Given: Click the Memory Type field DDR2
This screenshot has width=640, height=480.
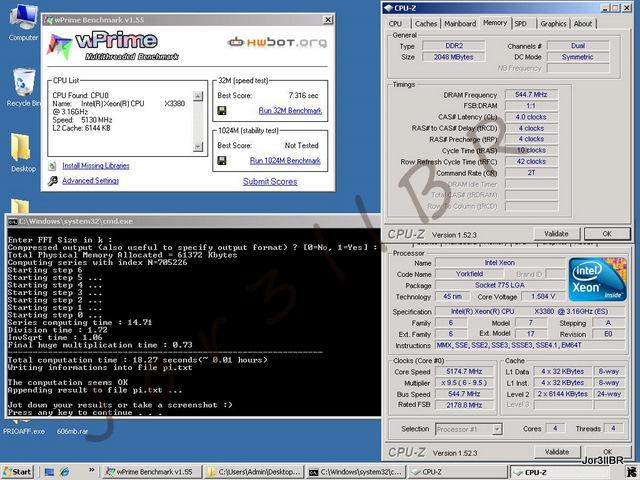Looking at the screenshot, I should click(x=453, y=46).
